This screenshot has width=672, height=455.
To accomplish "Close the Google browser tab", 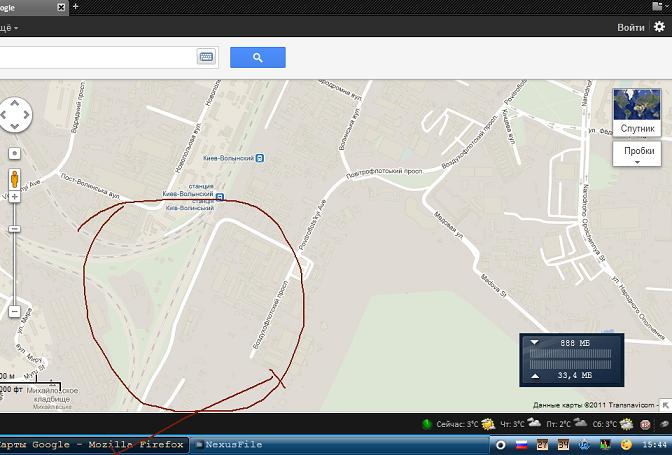I will tap(61, 7).
